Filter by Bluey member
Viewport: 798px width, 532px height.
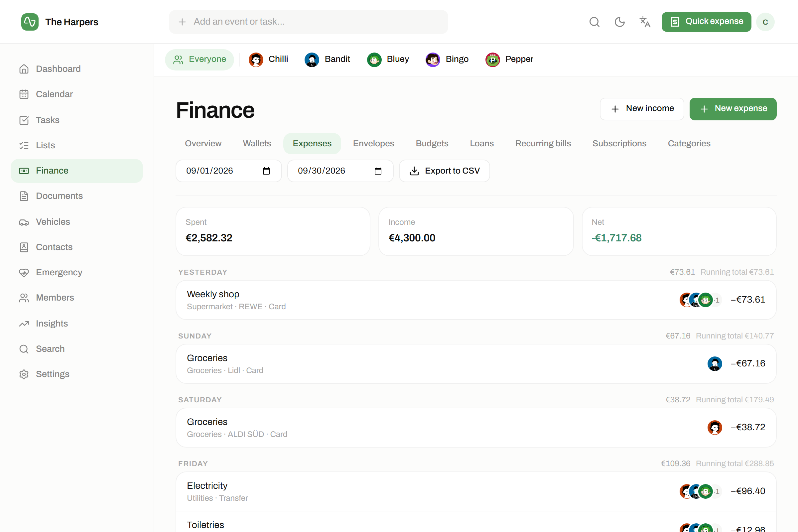388,60
